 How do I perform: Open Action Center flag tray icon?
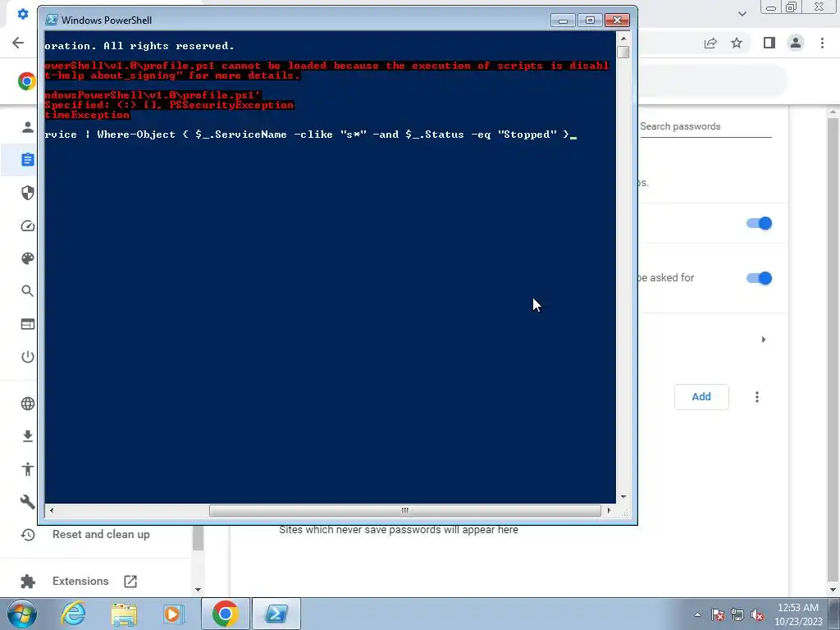[x=718, y=615]
